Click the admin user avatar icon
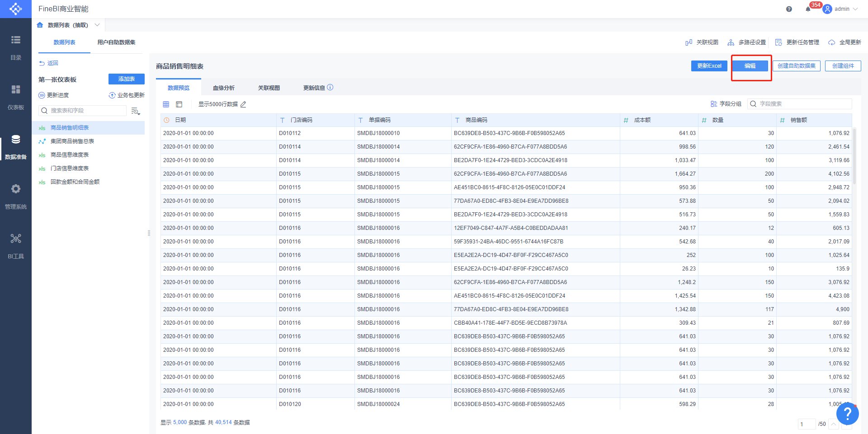The width and height of the screenshot is (868, 434). coord(827,9)
